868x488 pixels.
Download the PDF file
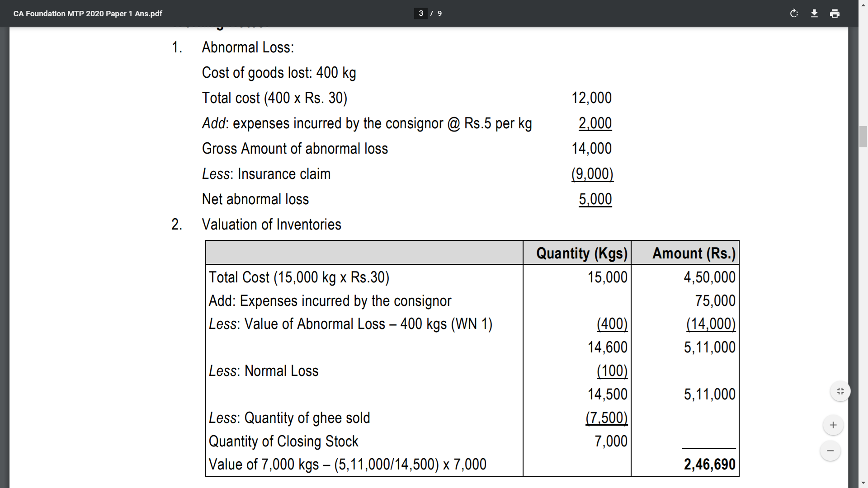tap(814, 14)
